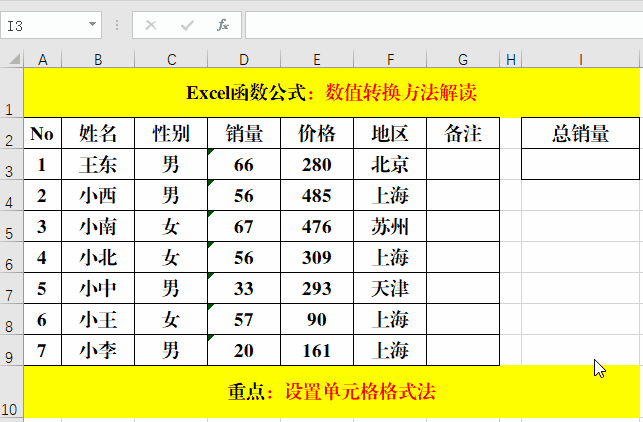Click the sales cell '67'
The image size is (643, 422).
coord(244,226)
